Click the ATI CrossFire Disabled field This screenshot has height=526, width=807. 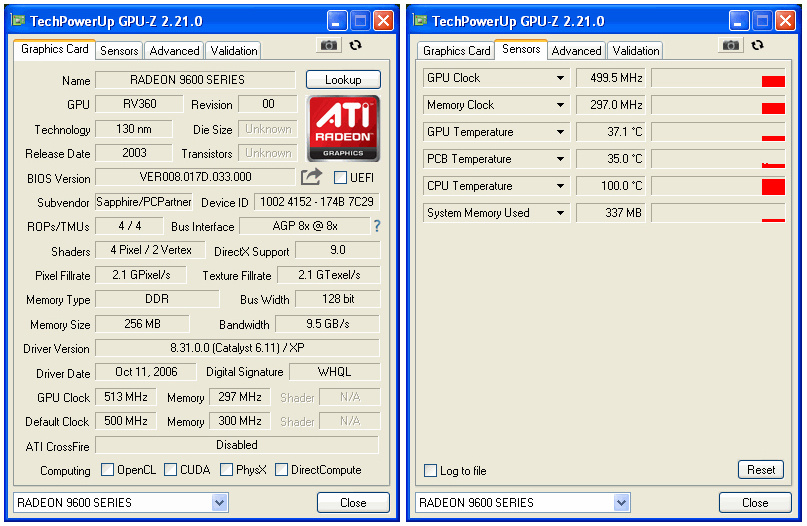(237, 445)
